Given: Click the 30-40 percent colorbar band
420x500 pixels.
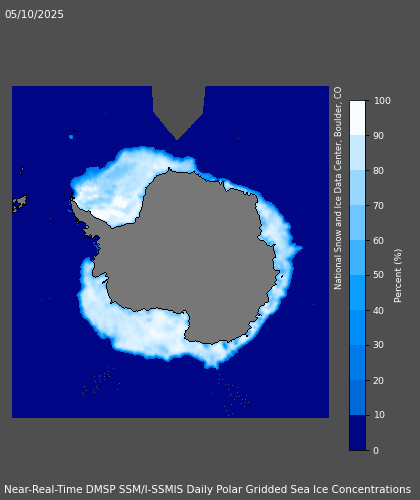Looking at the screenshot, I should pos(357,327).
